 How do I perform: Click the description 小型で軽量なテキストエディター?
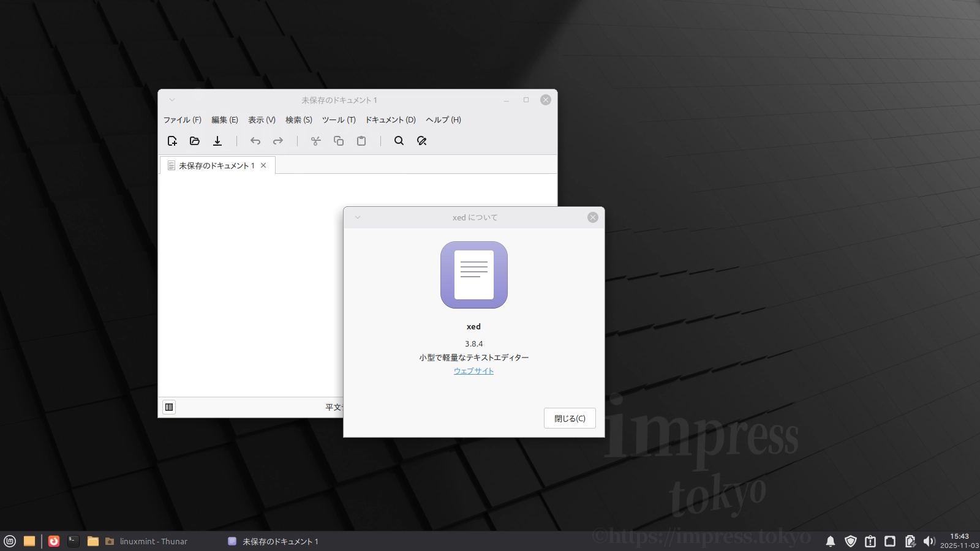474,358
